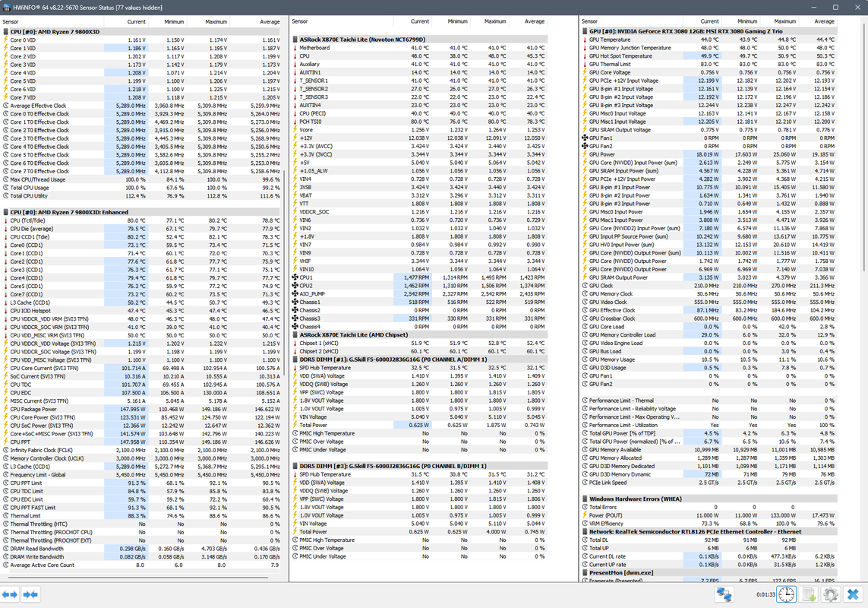
Task: Select the CPU PPT Limit row
Action: coord(142,483)
